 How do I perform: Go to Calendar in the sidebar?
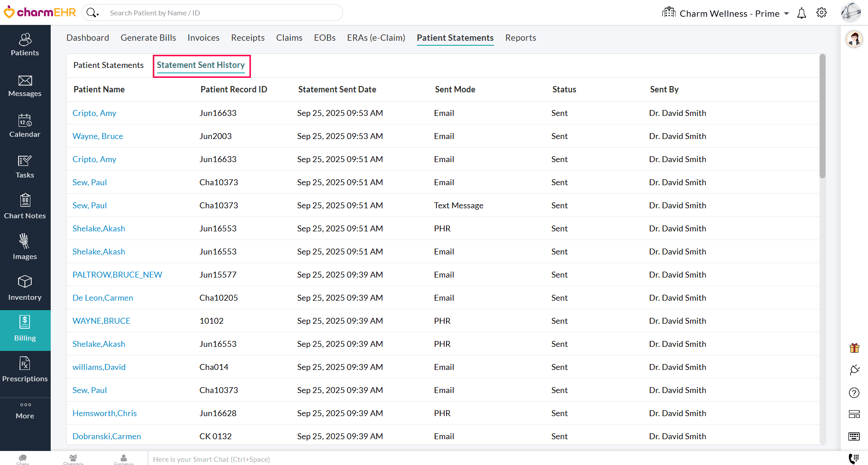pos(25,126)
